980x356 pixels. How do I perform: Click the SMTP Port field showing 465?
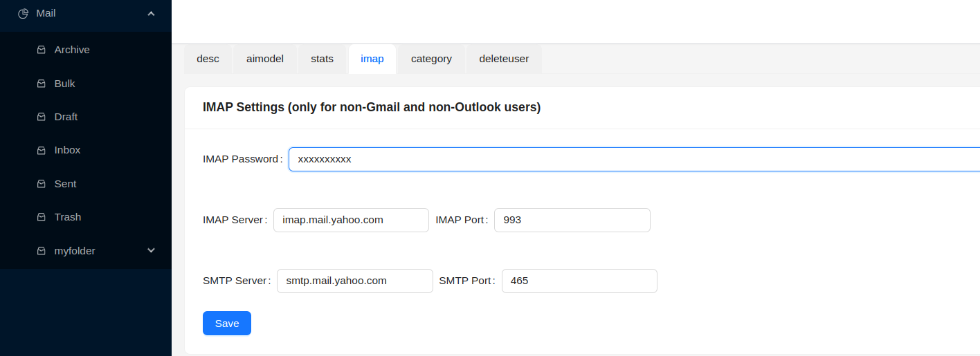(579, 281)
